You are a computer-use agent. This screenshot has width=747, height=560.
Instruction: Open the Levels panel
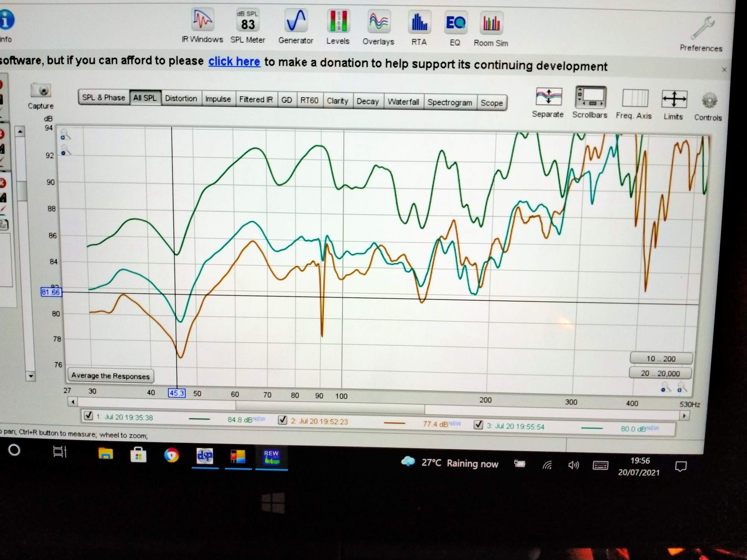pyautogui.click(x=338, y=27)
